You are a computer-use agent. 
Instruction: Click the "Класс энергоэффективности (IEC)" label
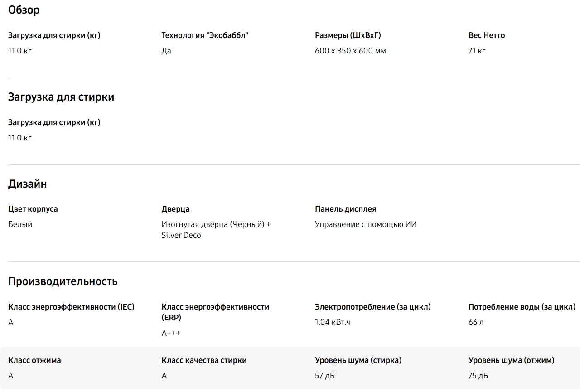71,307
